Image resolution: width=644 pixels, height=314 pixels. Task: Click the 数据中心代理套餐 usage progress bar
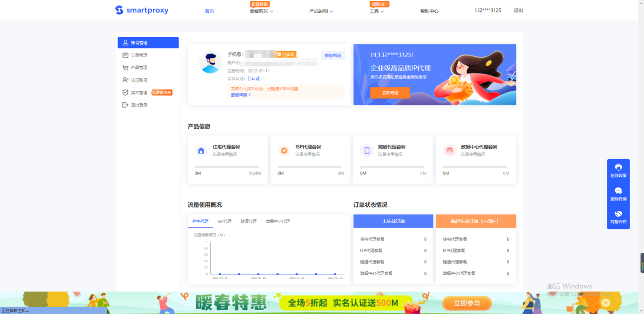point(475,167)
